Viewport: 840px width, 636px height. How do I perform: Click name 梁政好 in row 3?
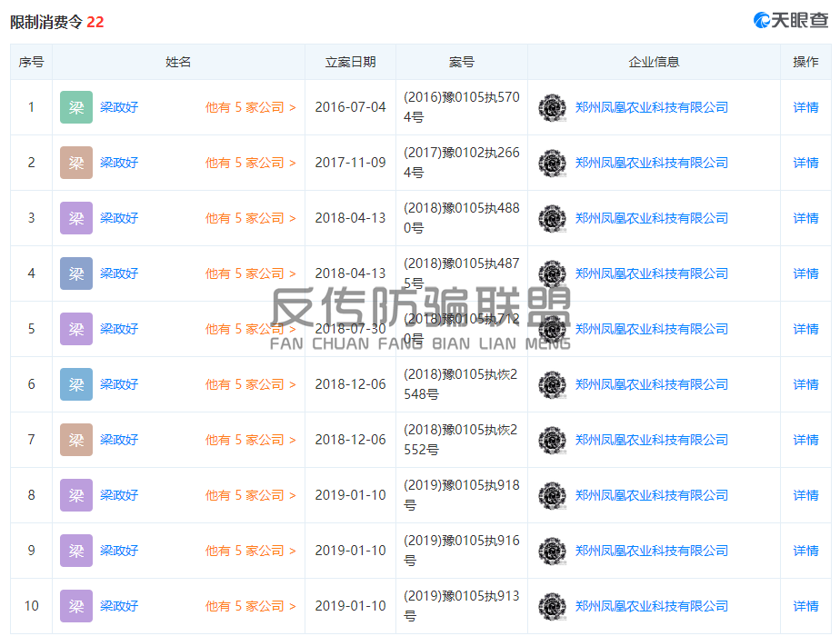tap(119, 218)
